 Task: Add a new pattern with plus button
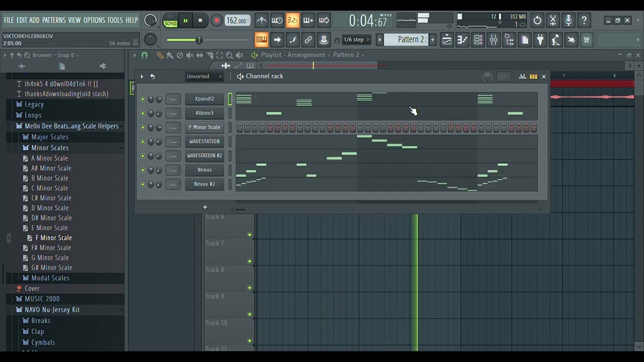click(432, 40)
